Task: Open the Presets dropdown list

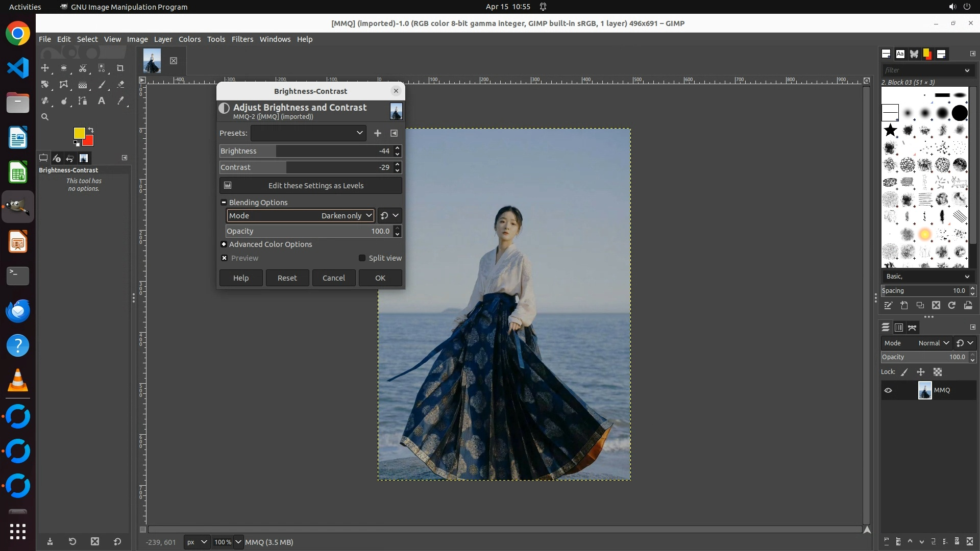Action: pyautogui.click(x=308, y=133)
